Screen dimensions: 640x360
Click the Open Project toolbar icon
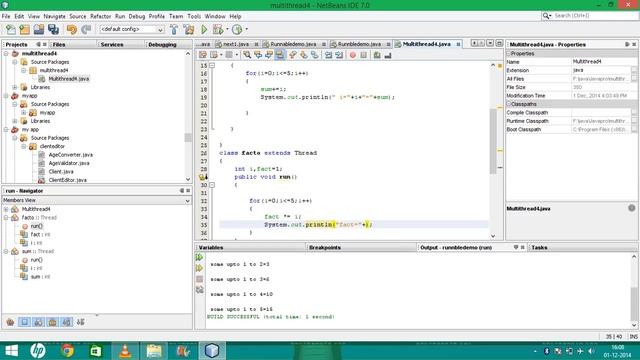point(39,29)
